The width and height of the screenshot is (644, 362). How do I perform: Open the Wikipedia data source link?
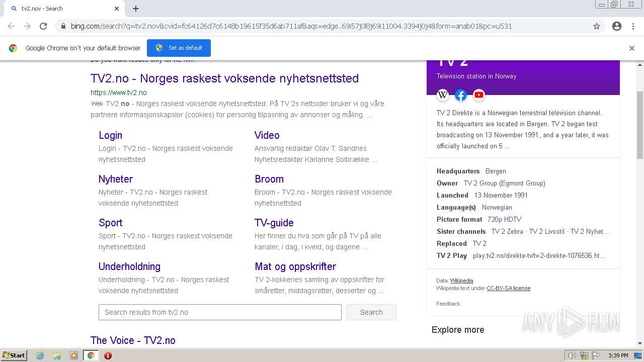coord(461,281)
